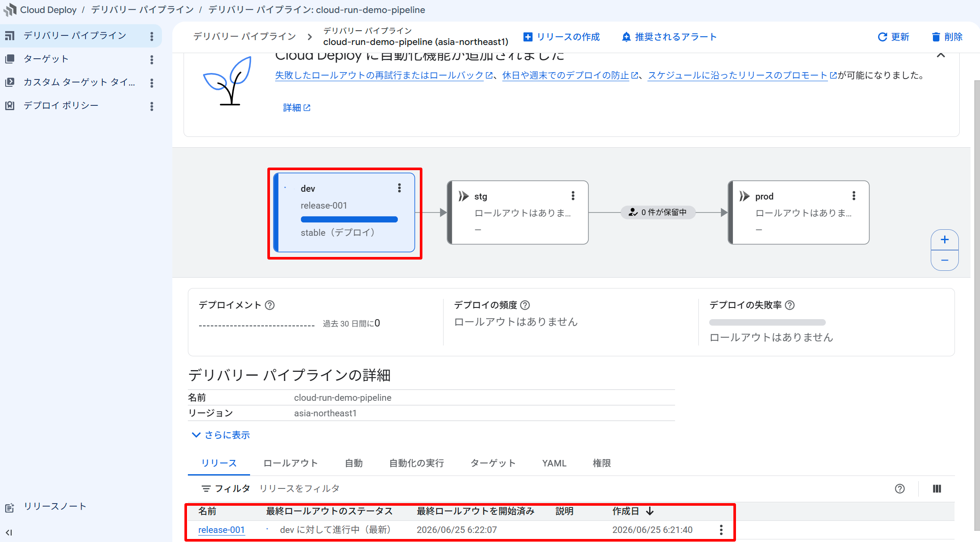Screen dimensions: 980x542
Task: Click the deploy failure rate bar
Action: (x=767, y=322)
